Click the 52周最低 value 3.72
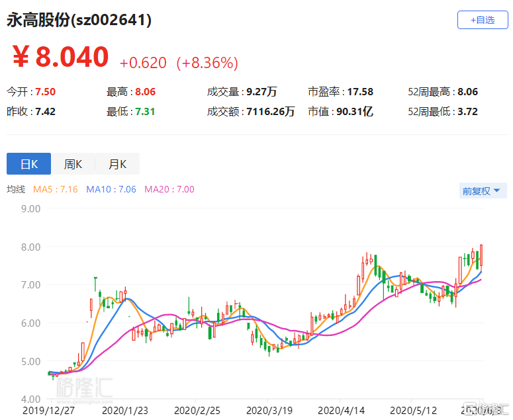Screen dimensions: 513x420 (467, 112)
